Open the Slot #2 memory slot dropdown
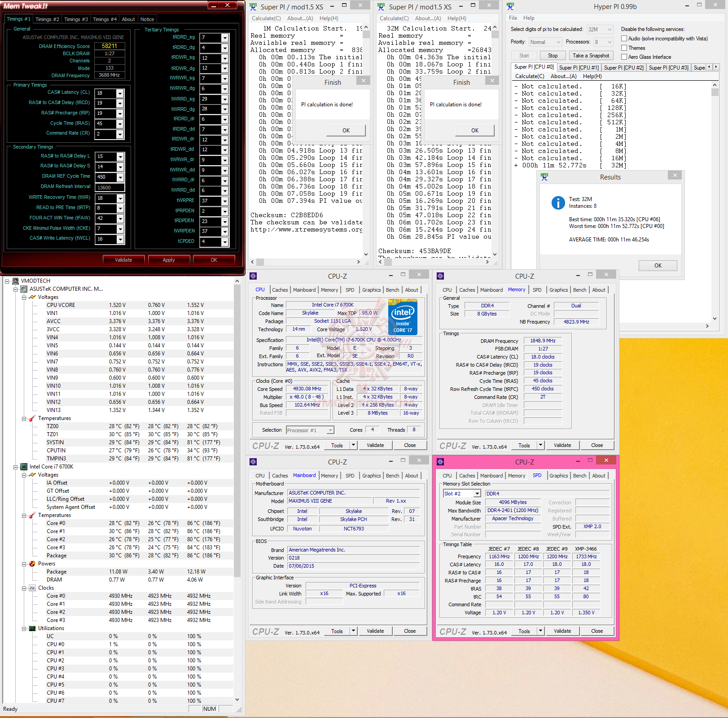The image size is (728, 718). [478, 494]
